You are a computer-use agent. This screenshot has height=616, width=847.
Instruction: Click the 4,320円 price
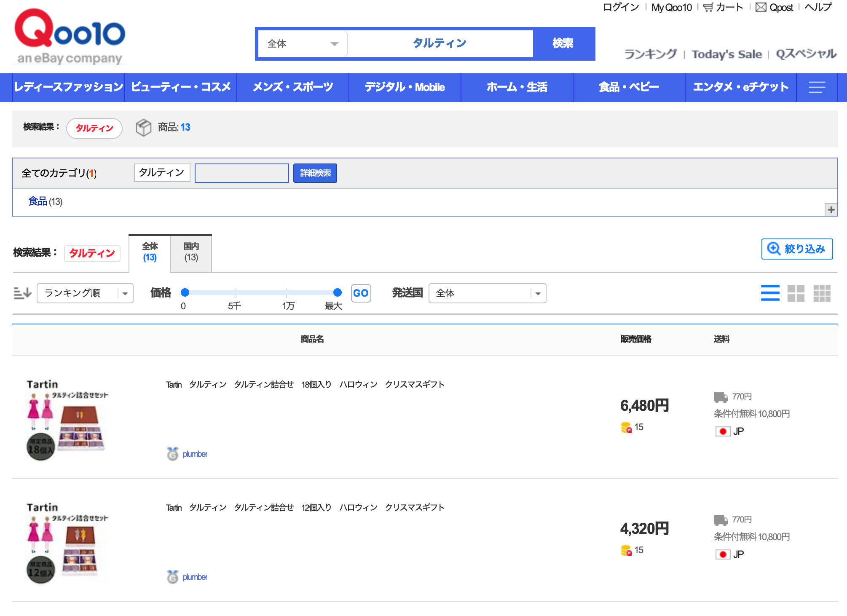tap(644, 528)
